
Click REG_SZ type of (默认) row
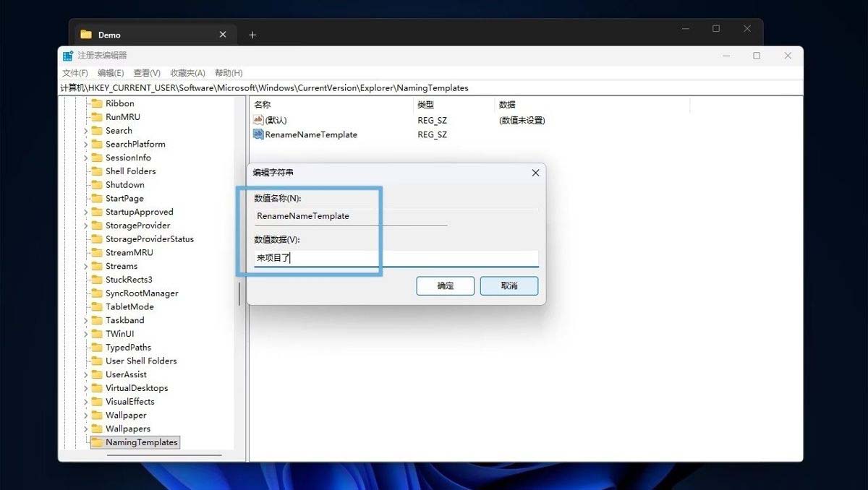pyautogui.click(x=433, y=120)
